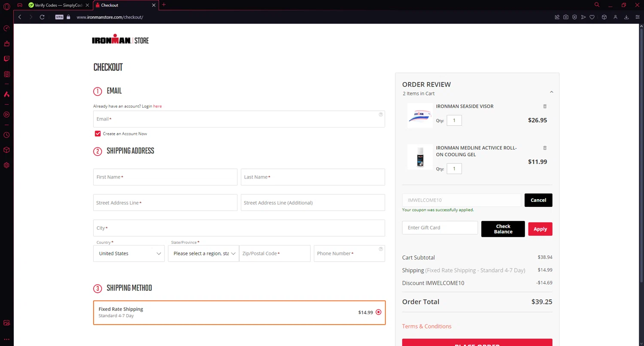
Task: Uncheck Create an Account Now
Action: point(98,134)
